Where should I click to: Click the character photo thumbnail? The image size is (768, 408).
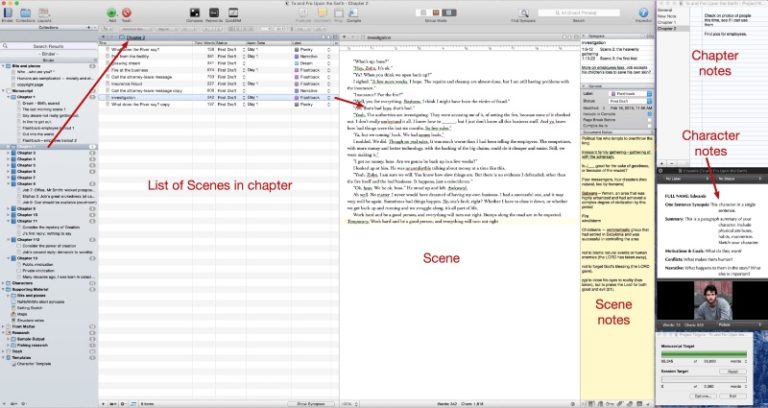(713, 300)
